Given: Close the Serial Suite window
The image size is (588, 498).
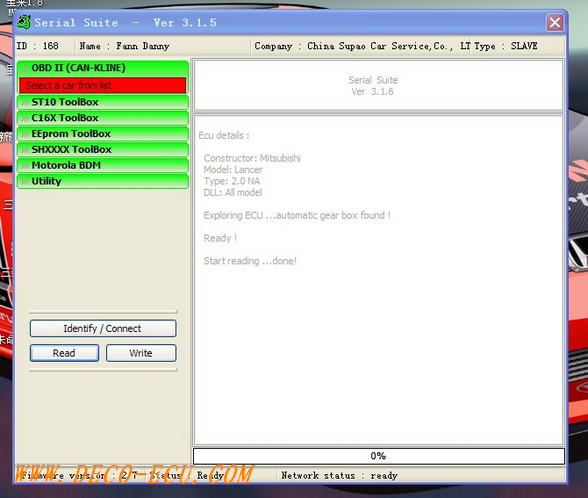Looking at the screenshot, I should point(555,22).
